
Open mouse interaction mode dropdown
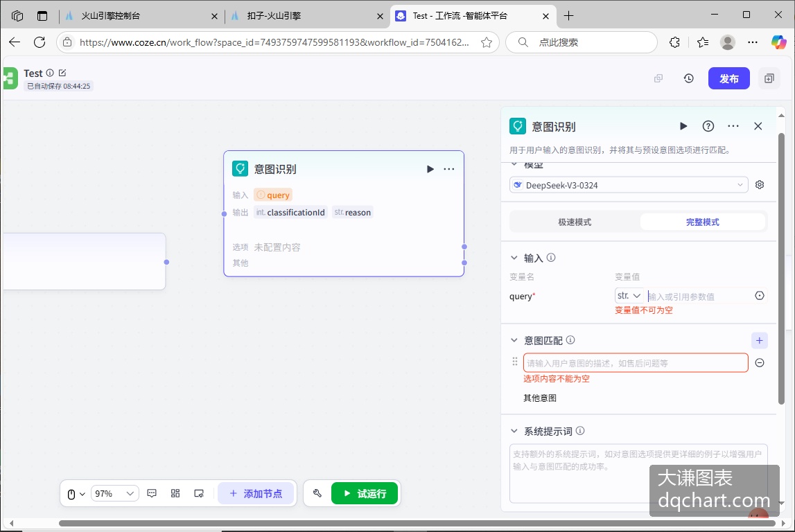tap(76, 493)
